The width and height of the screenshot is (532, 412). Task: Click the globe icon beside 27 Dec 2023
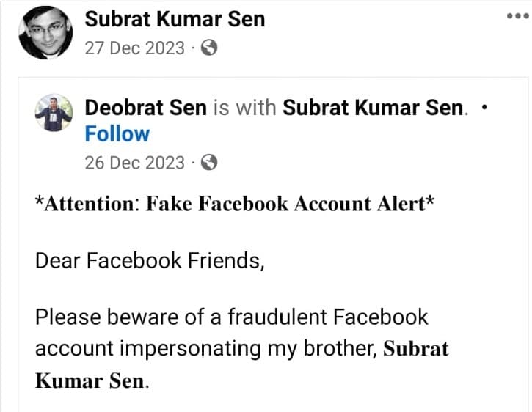click(209, 48)
